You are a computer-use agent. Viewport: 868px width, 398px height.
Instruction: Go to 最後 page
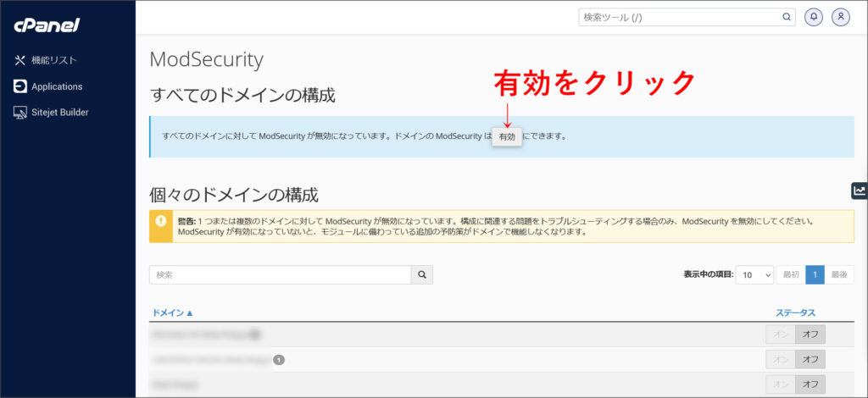pyautogui.click(x=839, y=274)
